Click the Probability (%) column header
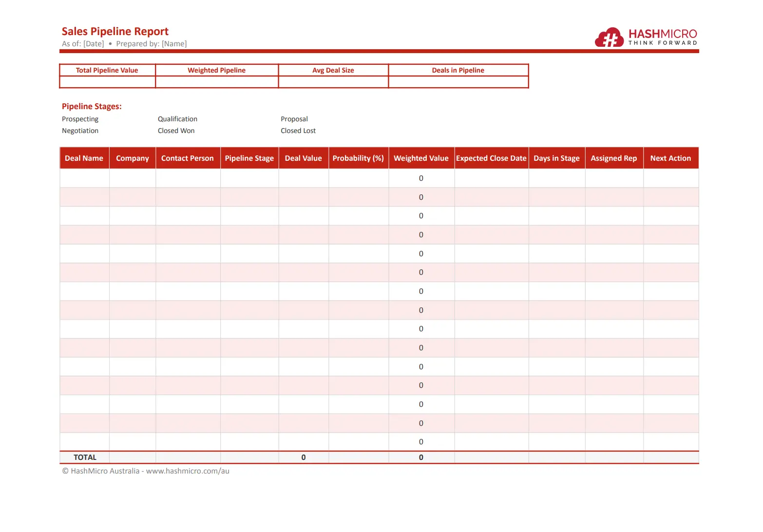 click(358, 158)
